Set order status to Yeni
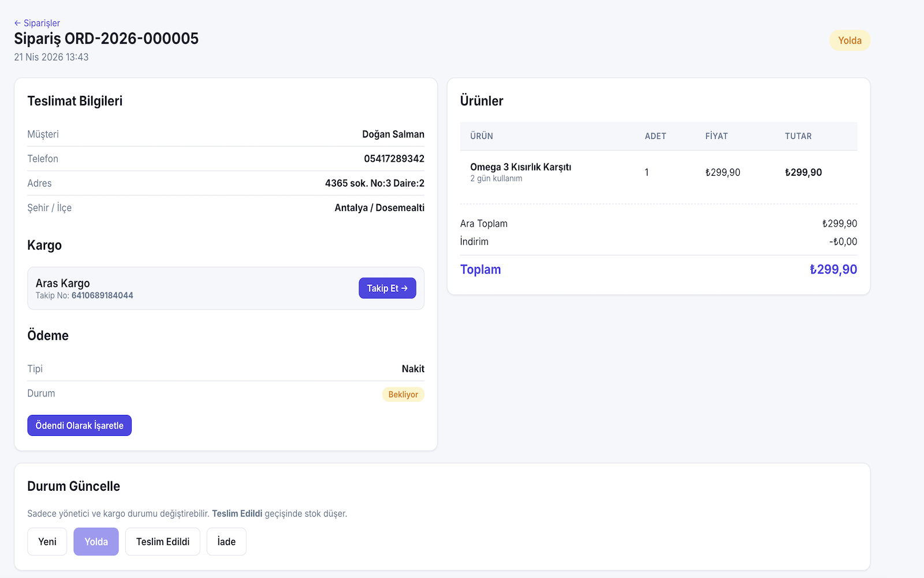924x578 pixels. [x=47, y=542]
